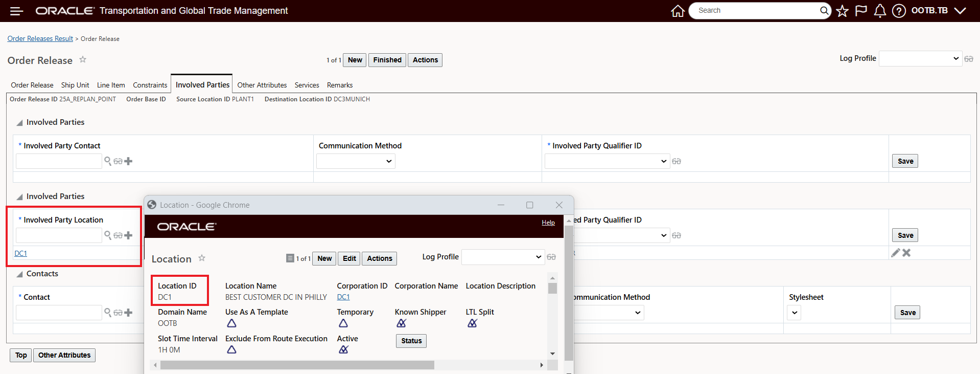This screenshot has width=980, height=374.
Task: Toggle Active indicator in Location popup
Action: (x=343, y=350)
